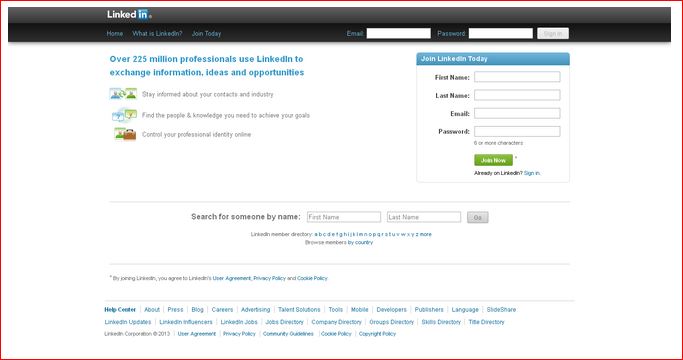The width and height of the screenshot is (683, 360).
Task: Open Blog footer link
Action: coord(197,309)
